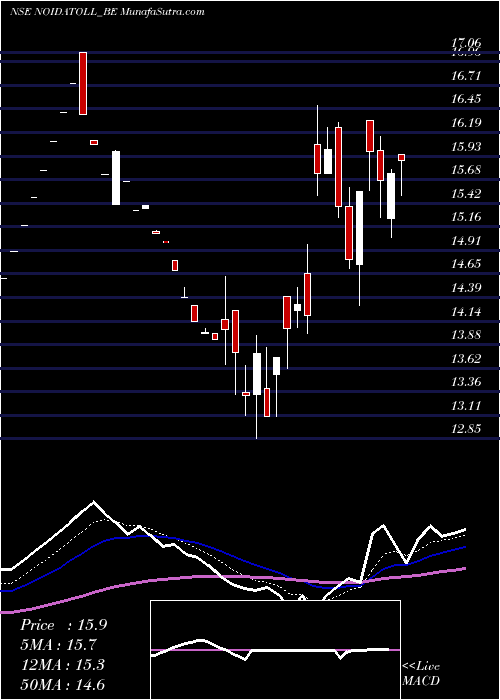Viewport: 500px width, 700px height.
Task: Click the last red candlestick near 15.93
Action: [401, 157]
